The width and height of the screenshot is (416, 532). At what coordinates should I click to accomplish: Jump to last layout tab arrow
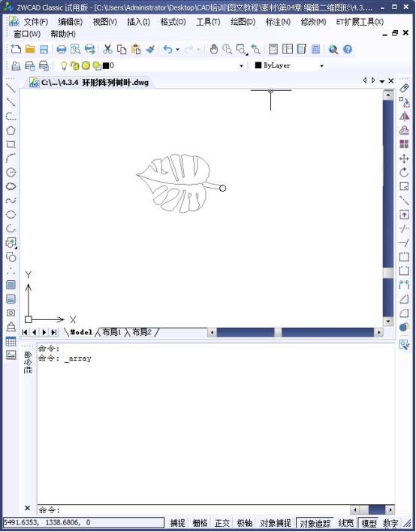click(54, 332)
